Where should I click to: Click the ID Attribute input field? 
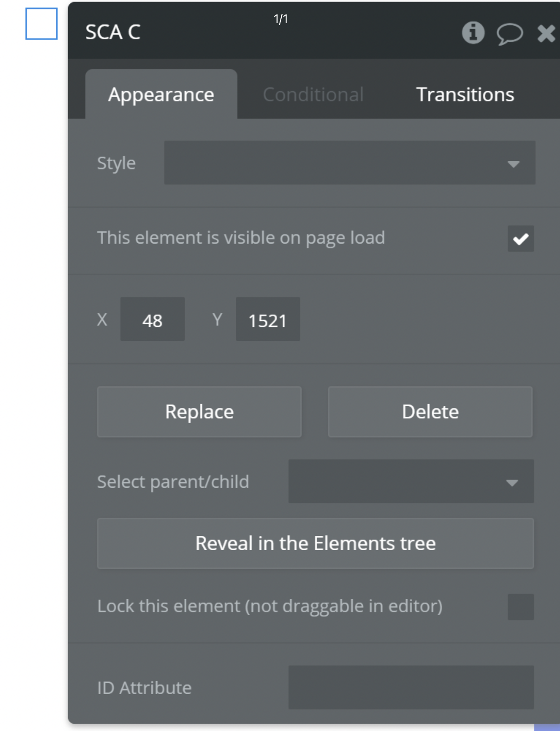tap(410, 687)
